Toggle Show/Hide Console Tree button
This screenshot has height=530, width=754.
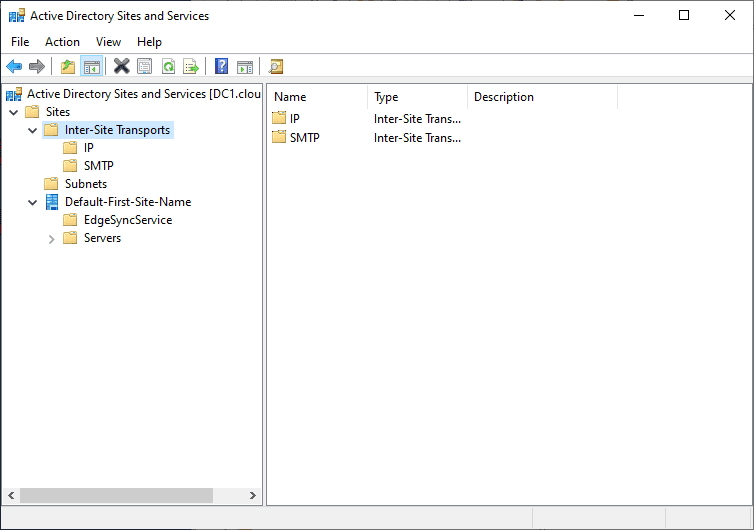click(x=91, y=66)
